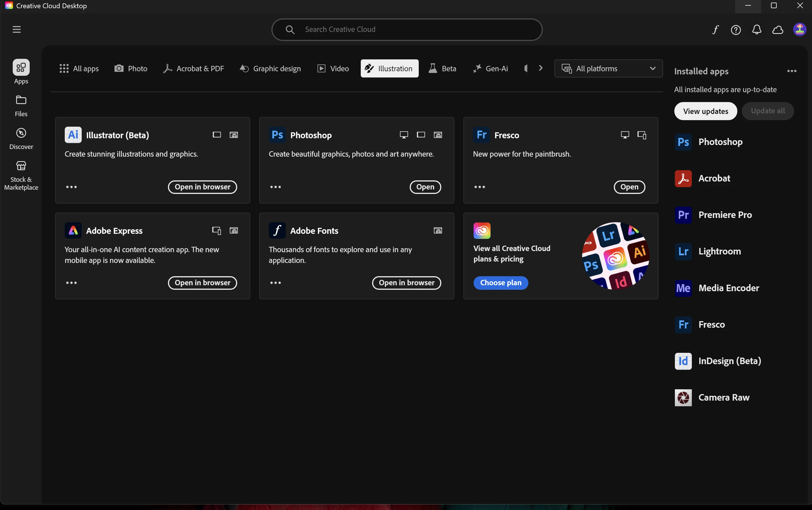Open the help question mark icon
Viewport: 812px width, 510px height.
click(735, 30)
